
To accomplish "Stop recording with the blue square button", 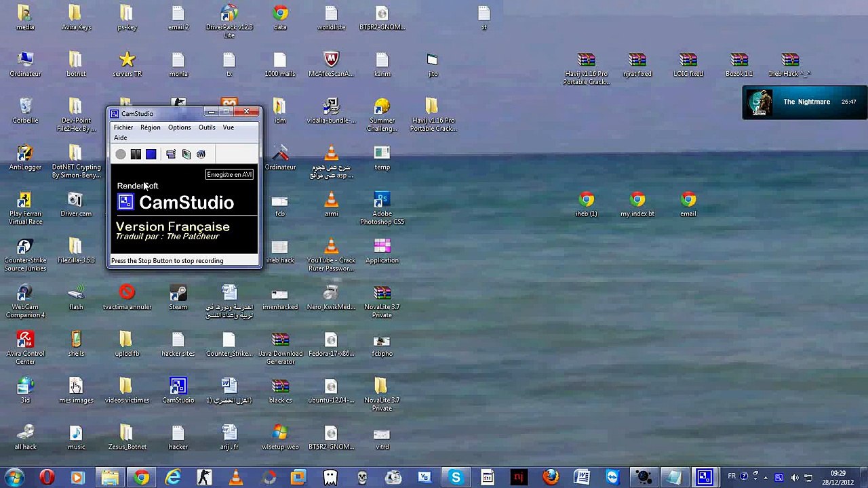I will pyautogui.click(x=151, y=155).
